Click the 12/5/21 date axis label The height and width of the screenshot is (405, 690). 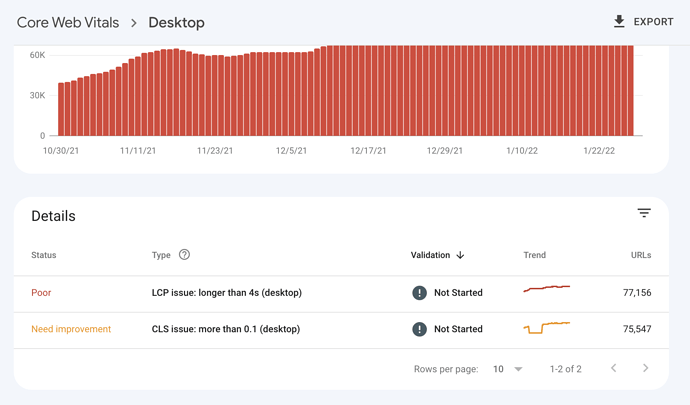point(291,151)
